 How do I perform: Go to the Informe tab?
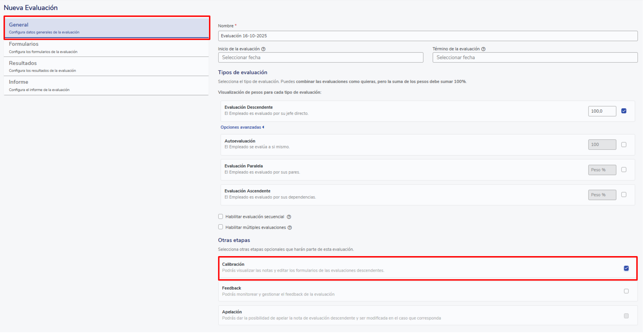coord(106,85)
